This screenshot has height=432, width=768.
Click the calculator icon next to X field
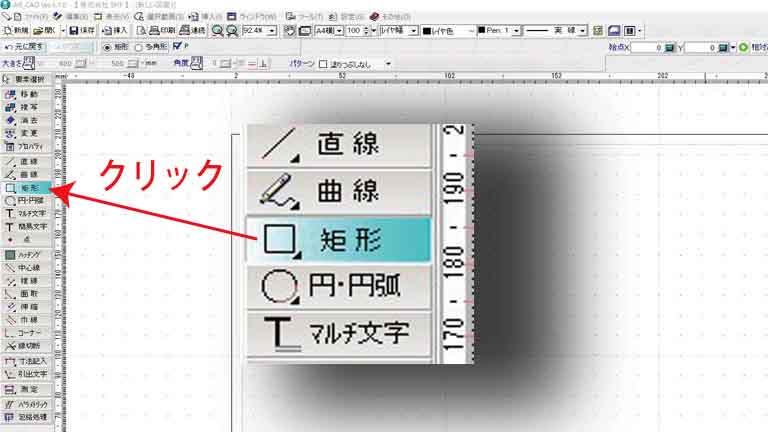click(670, 48)
